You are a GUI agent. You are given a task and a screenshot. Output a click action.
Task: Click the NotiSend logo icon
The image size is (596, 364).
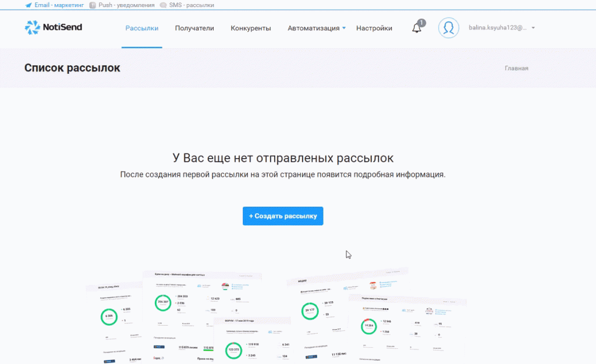(x=32, y=27)
